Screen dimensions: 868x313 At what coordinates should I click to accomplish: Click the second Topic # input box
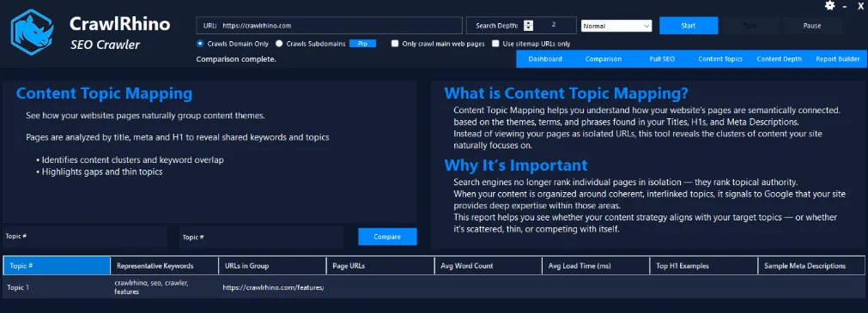tap(261, 237)
